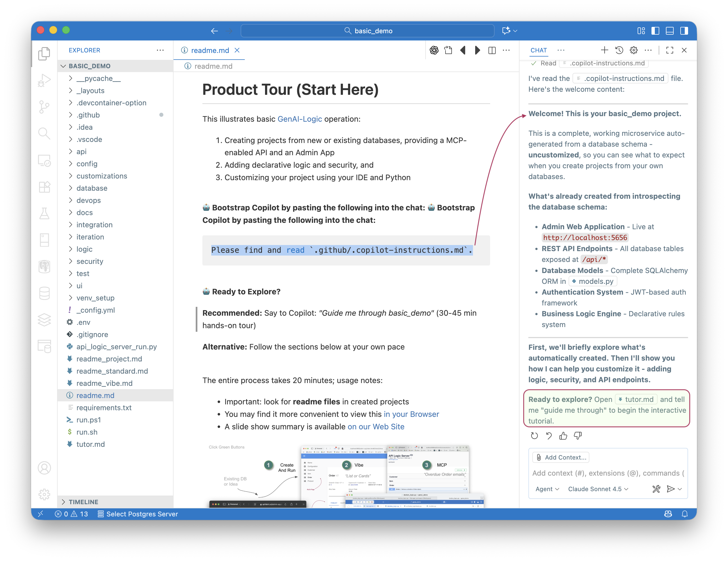Click split editor right icon

[x=492, y=50]
